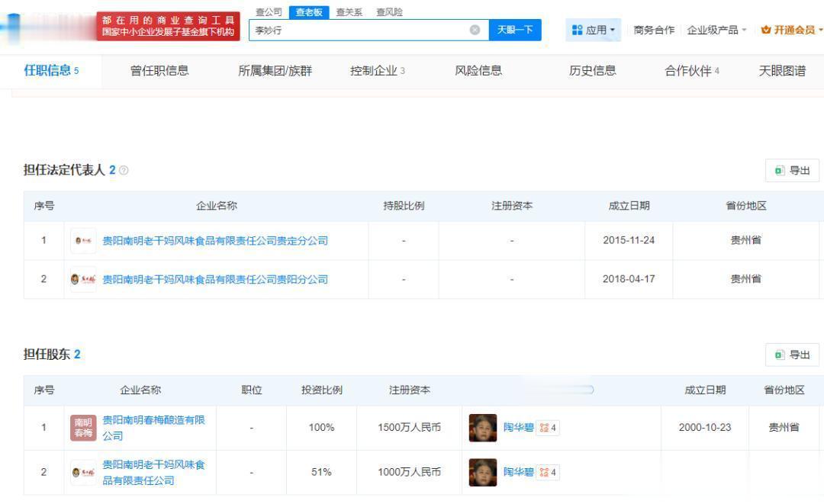Image resolution: width=824 pixels, height=504 pixels.
Task: Open 贵阳南明老干妈风味食品有限责任公司贵阳分公司 link
Action: coord(215,279)
